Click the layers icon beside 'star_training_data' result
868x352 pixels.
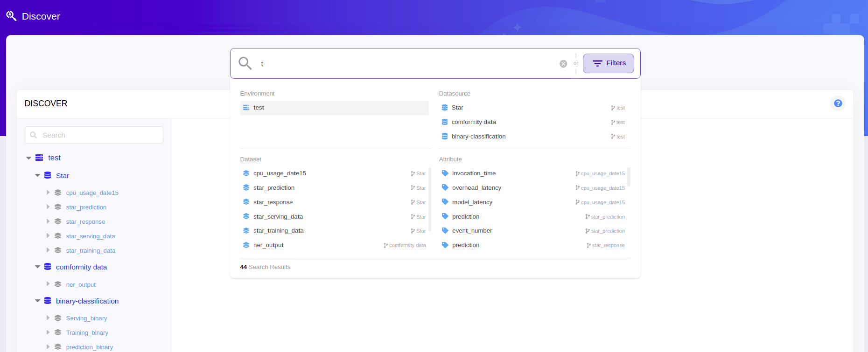tap(246, 231)
